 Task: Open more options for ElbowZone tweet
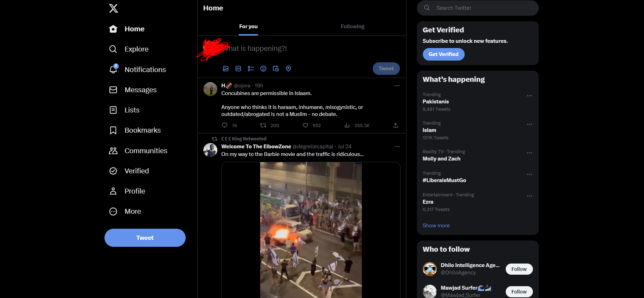click(397, 147)
